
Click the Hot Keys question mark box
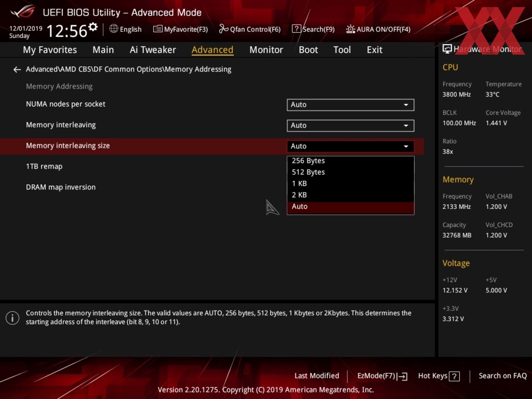[x=454, y=376]
